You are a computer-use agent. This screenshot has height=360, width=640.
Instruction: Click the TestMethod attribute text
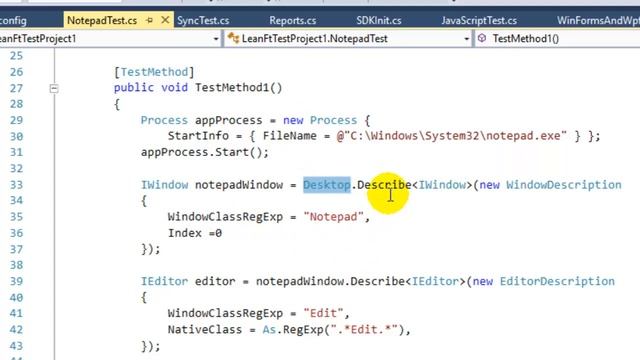[x=154, y=72]
